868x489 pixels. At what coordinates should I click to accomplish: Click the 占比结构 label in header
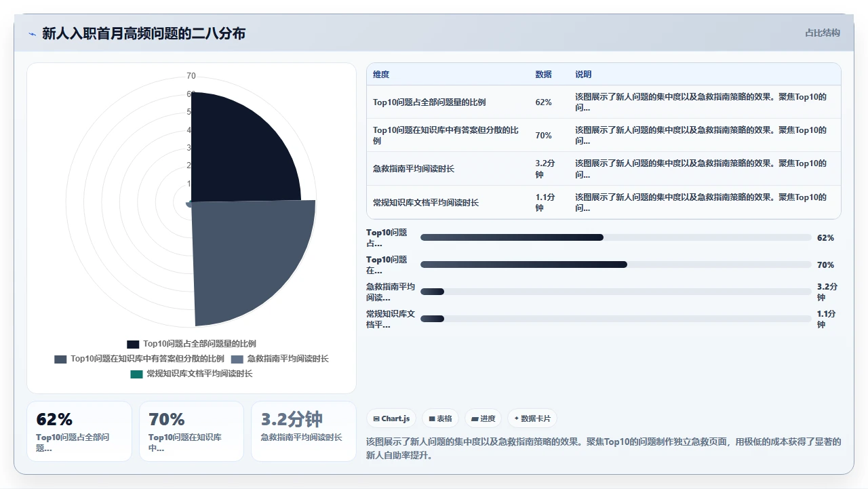pos(822,33)
